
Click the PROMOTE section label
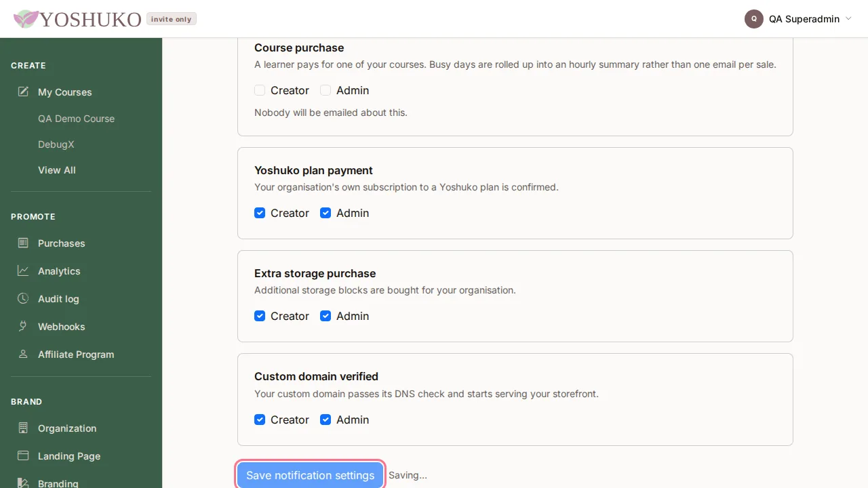[33, 217]
